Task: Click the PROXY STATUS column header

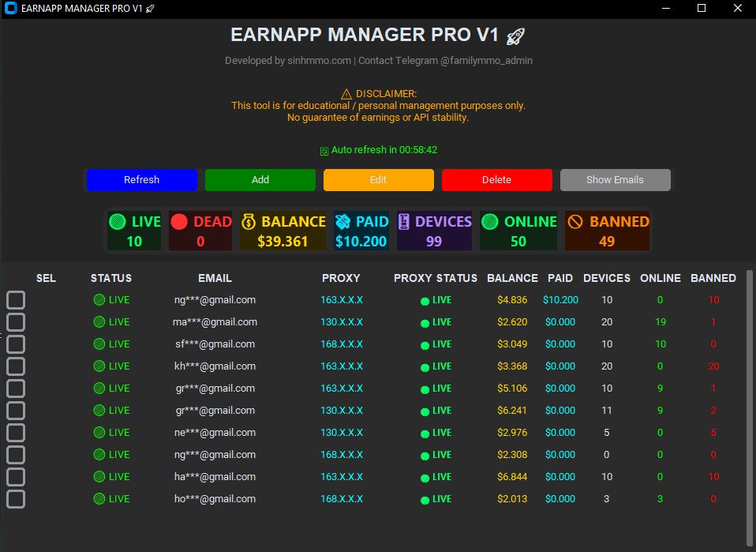Action: point(436,278)
